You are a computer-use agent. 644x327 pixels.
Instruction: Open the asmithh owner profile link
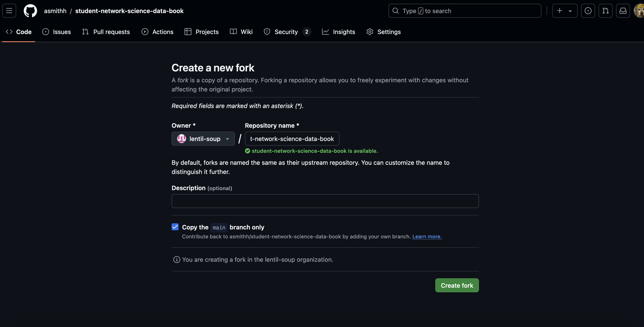pos(55,11)
